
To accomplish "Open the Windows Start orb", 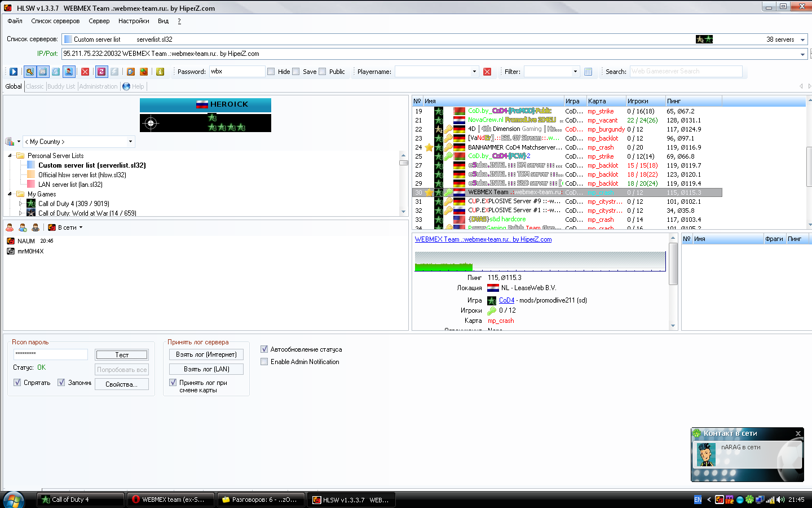I will click(14, 500).
